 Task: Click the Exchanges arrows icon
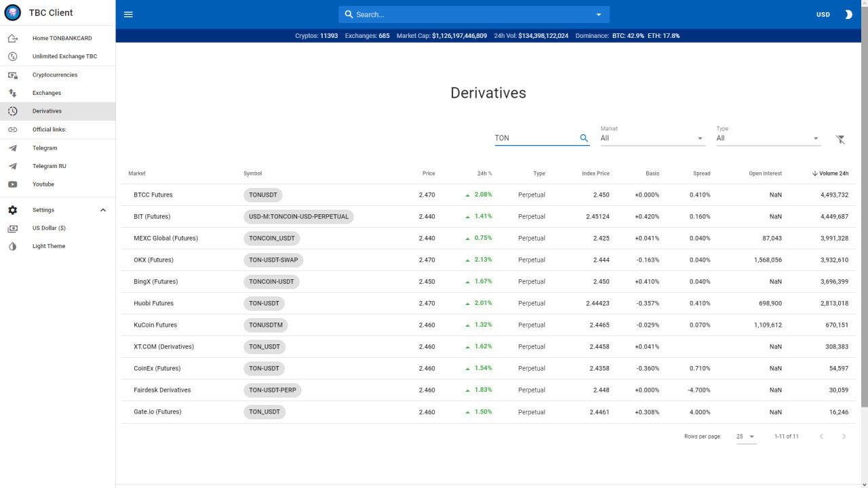tap(13, 93)
